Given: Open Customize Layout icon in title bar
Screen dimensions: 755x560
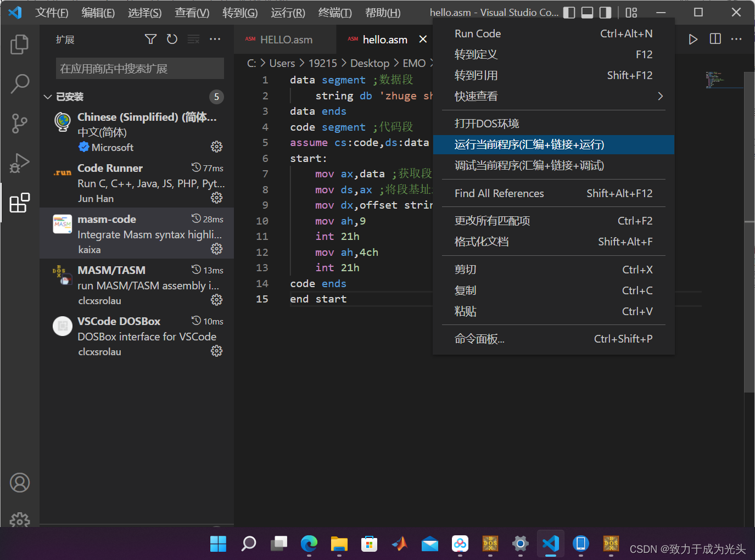Looking at the screenshot, I should coord(631,13).
